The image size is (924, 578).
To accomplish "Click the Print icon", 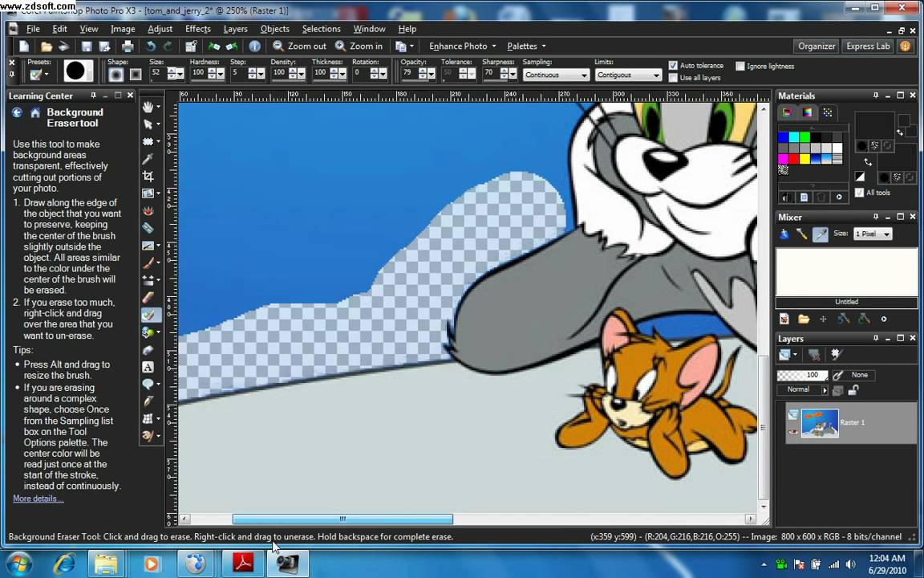I will tap(128, 46).
